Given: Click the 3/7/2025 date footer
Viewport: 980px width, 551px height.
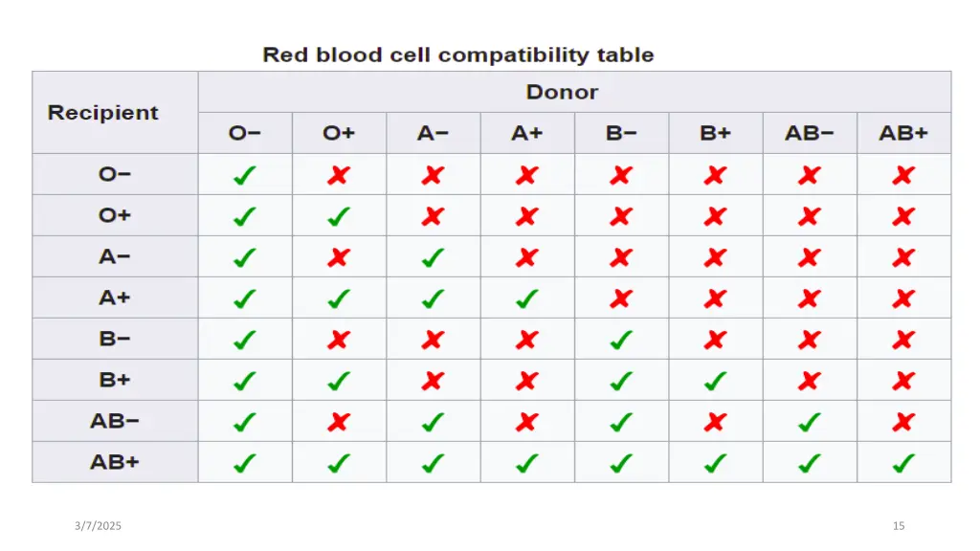Looking at the screenshot, I should click(x=99, y=526).
